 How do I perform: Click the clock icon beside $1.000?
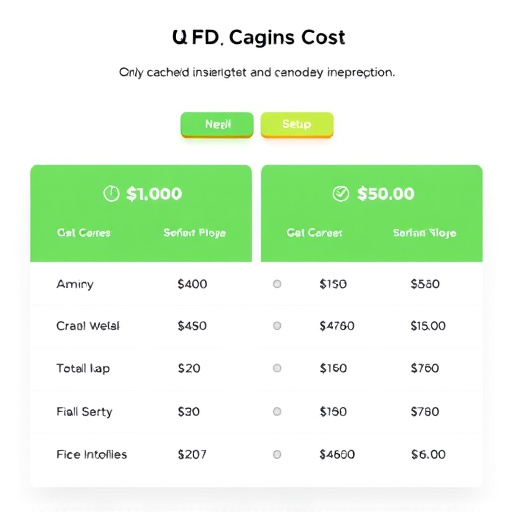[111, 194]
